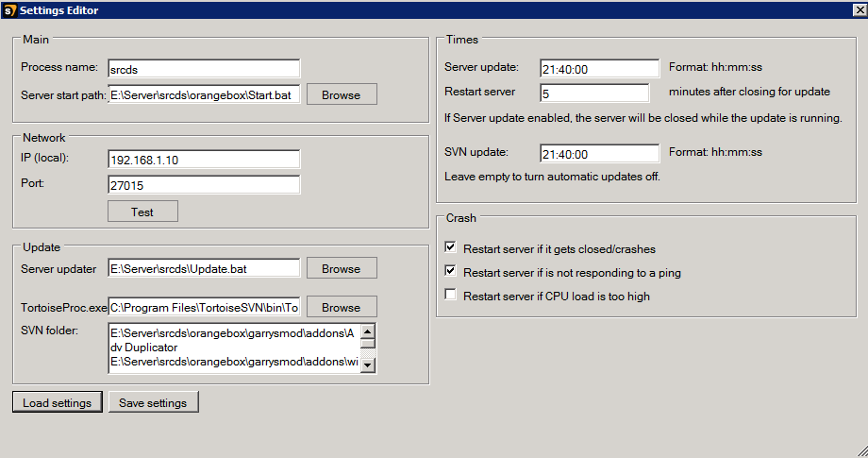The height and width of the screenshot is (458, 868).
Task: Click Save settings button
Action: point(153,402)
